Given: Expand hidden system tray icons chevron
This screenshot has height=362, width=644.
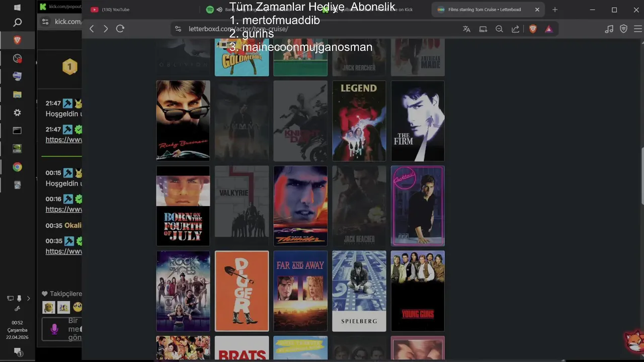Looking at the screenshot, I should [x=29, y=298].
